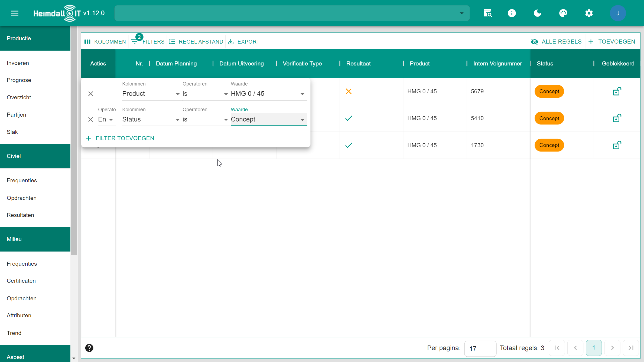Open Resultaten under Civiel
Screen dimensions: 644x362
20,215
